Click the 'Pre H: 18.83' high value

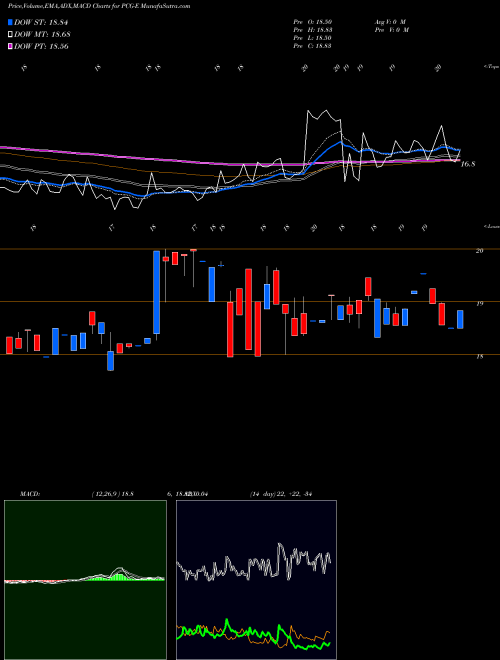click(x=313, y=30)
